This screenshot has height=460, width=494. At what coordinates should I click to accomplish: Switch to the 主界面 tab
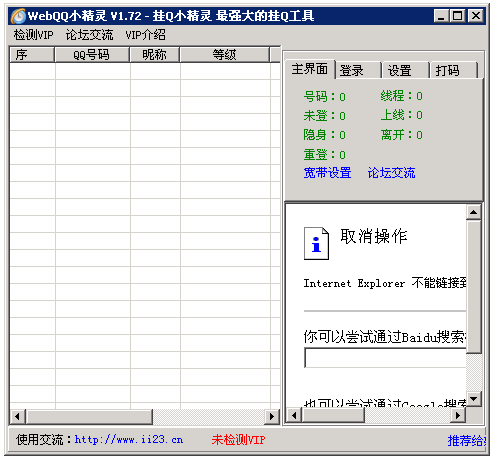(310, 69)
